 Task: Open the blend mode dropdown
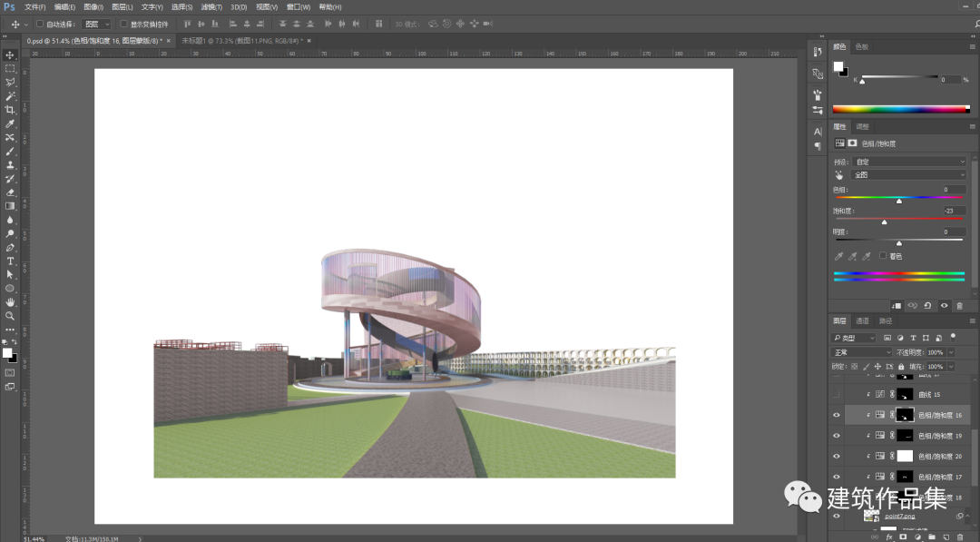click(862, 352)
